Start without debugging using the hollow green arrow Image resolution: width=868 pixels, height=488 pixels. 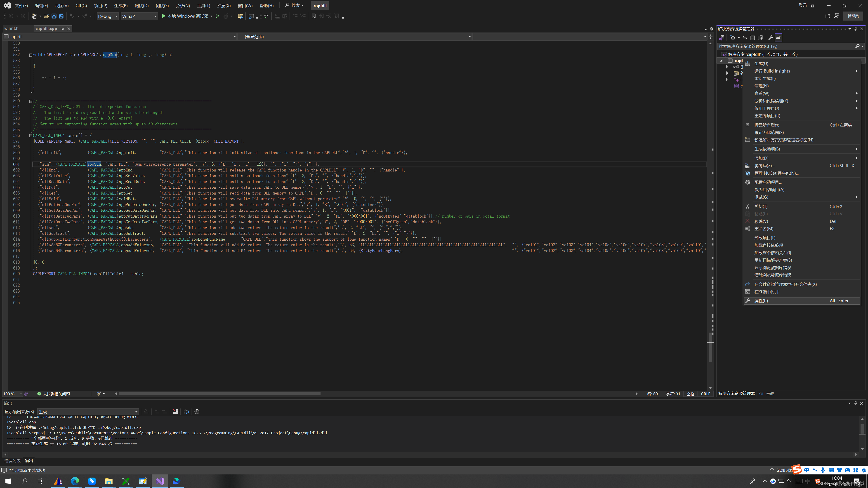(x=217, y=16)
